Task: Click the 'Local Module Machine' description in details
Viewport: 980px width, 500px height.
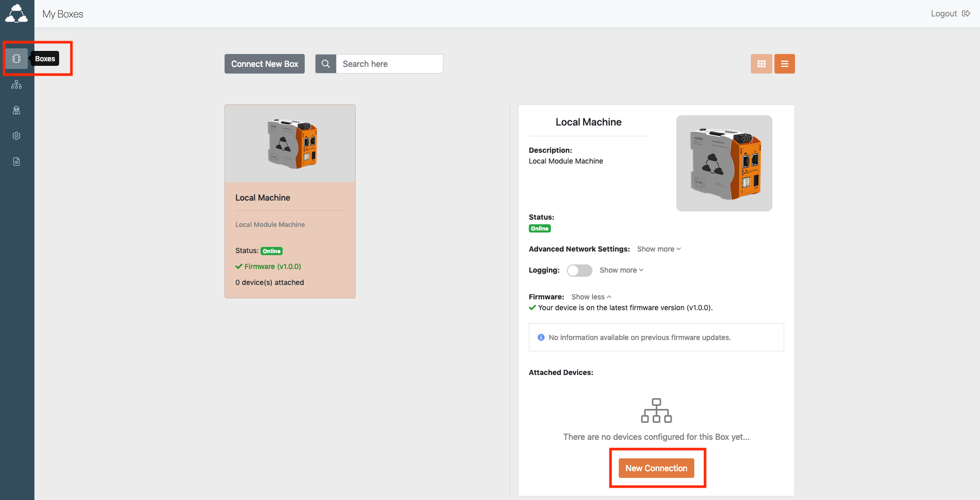Action: pos(566,161)
